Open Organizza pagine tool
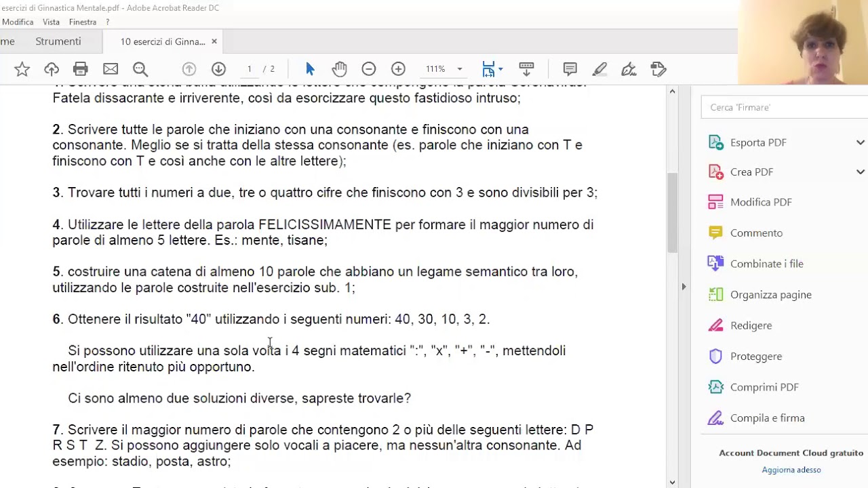 pyautogui.click(x=770, y=295)
